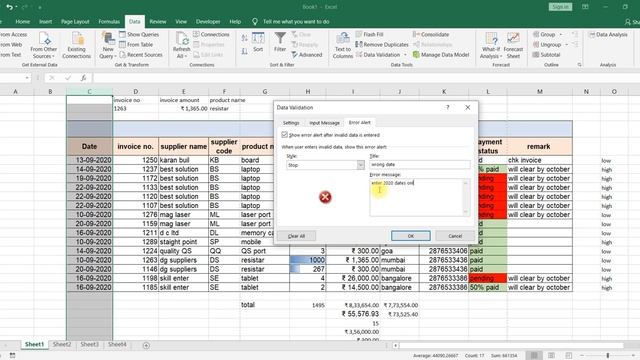Add a new sheet with the plus icon
The width and height of the screenshot is (640, 360).
tap(146, 345)
